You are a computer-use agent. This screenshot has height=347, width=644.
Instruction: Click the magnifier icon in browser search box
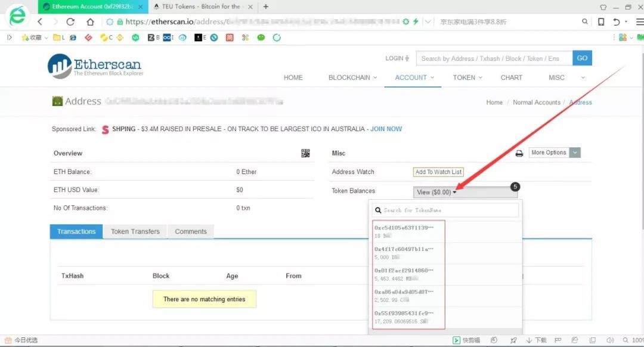tap(584, 21)
